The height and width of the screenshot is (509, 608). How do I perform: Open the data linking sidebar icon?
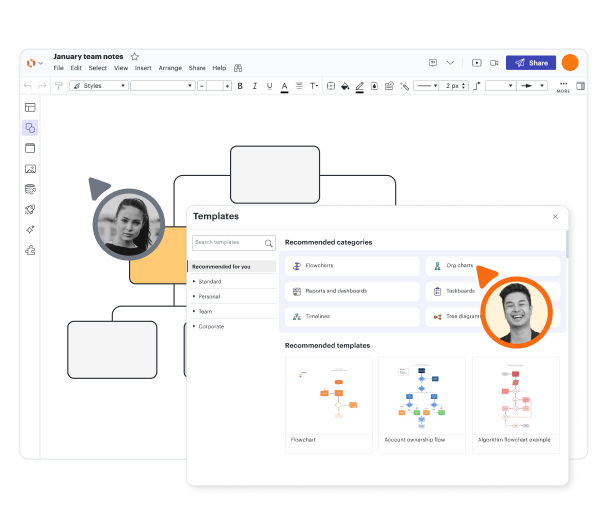(30, 189)
